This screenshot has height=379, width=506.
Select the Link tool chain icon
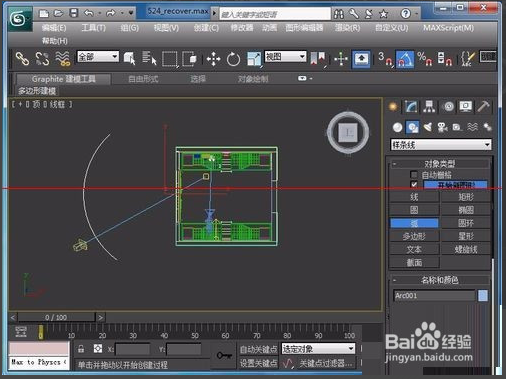click(x=22, y=59)
